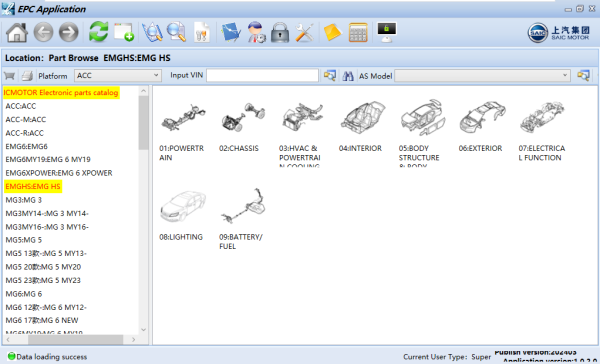600x364 pixels.
Task: Select MG3:MG 3 in the tree
Action: pyautogui.click(x=23, y=200)
